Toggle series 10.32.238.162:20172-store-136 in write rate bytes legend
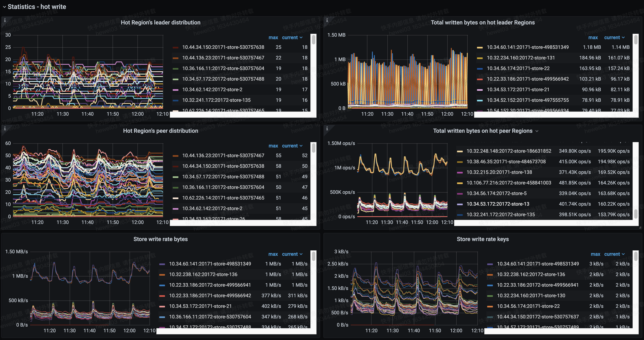The image size is (644, 340). click(203, 274)
